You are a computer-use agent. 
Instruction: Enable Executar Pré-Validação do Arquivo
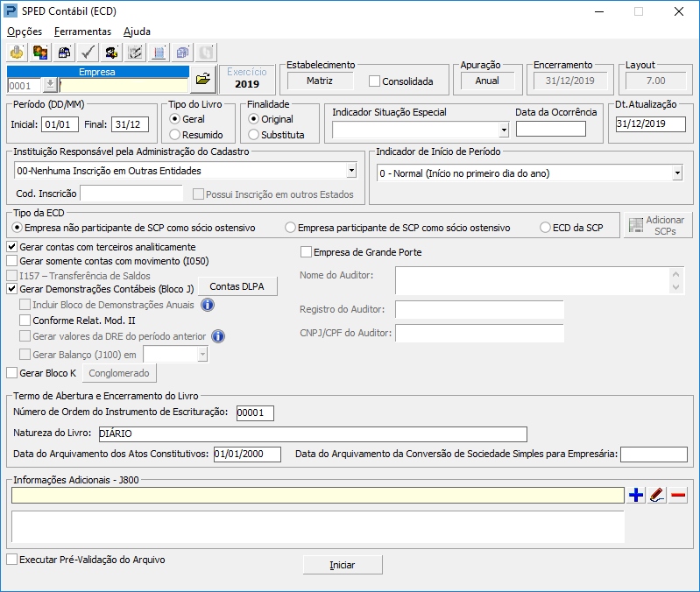point(12,560)
